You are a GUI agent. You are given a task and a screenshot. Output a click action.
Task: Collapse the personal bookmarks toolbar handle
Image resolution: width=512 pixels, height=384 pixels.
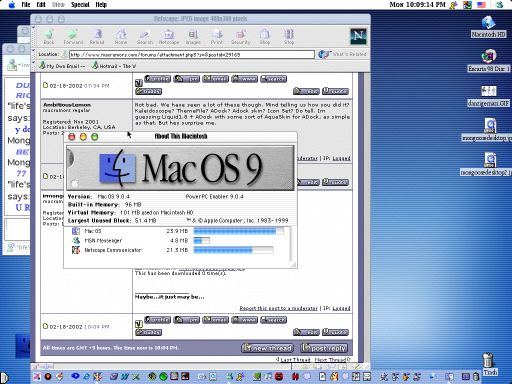(33, 66)
